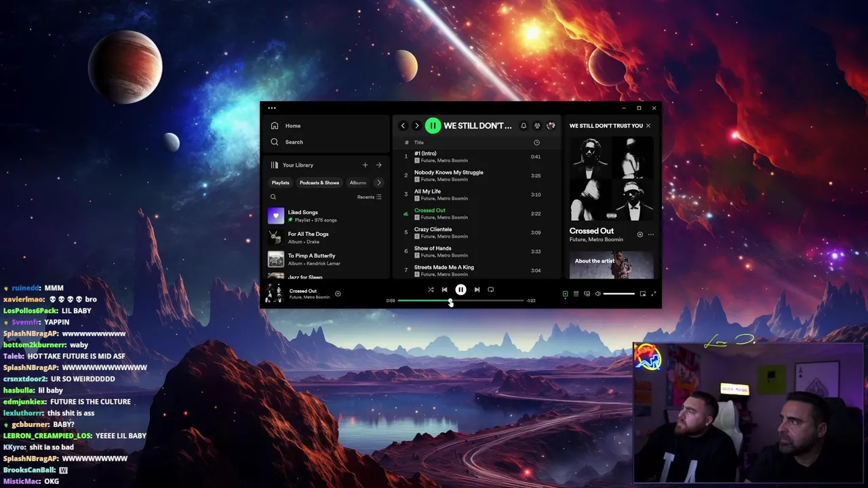Close the Now Playing side panel

pos(648,125)
